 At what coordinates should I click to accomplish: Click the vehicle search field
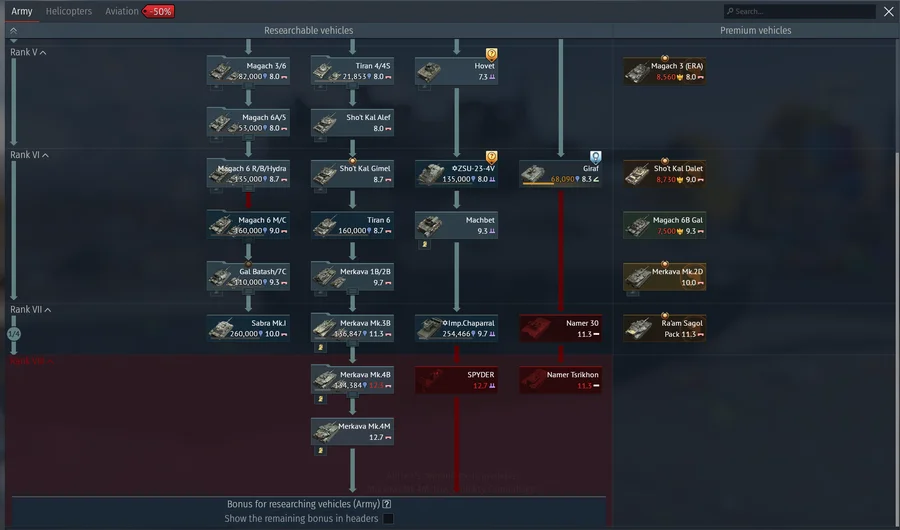coord(800,12)
